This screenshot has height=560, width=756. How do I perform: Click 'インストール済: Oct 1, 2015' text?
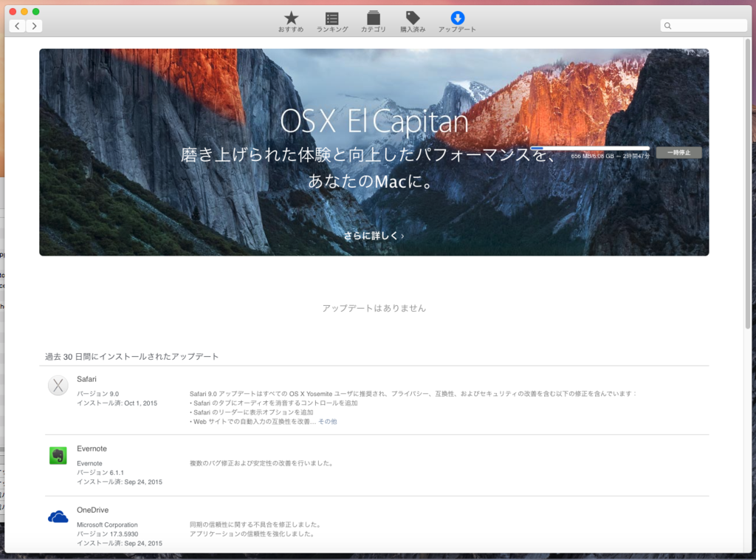click(117, 403)
